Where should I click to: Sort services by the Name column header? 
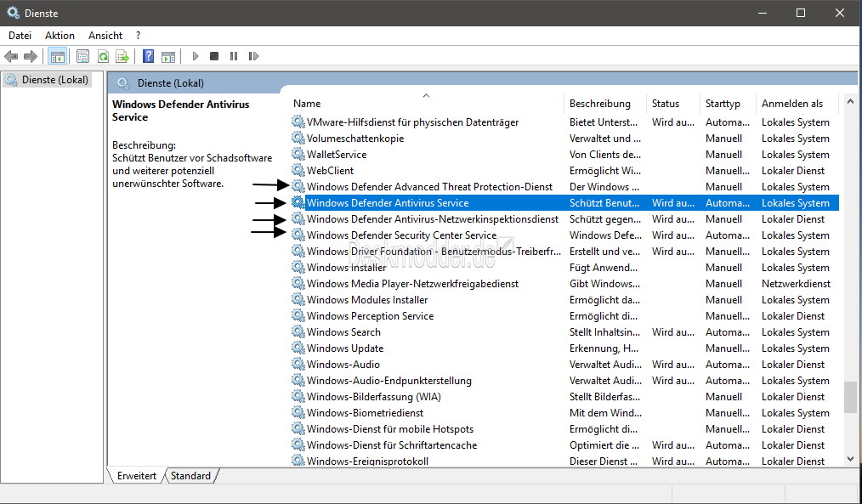[427, 104]
